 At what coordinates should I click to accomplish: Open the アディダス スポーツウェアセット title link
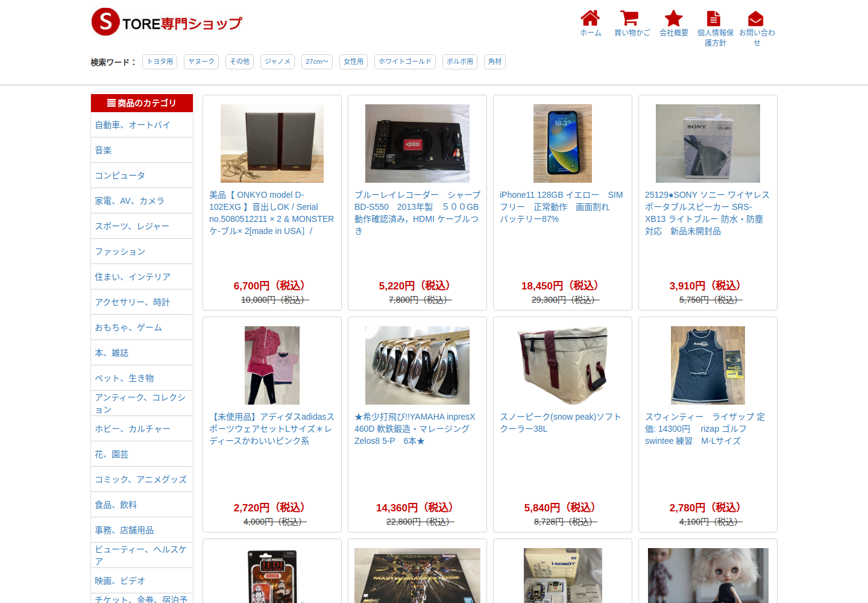tap(272, 429)
